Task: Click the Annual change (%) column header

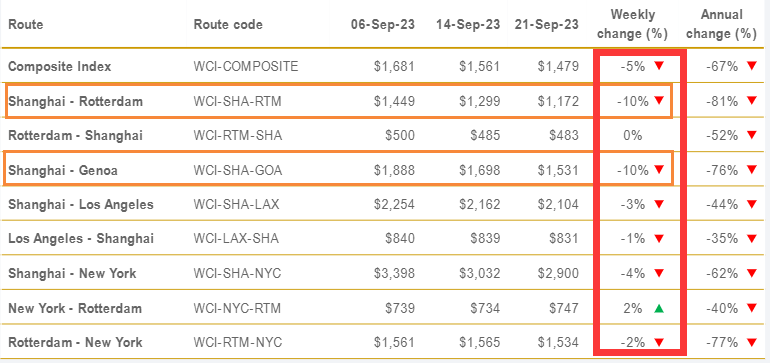Action: pos(721,24)
